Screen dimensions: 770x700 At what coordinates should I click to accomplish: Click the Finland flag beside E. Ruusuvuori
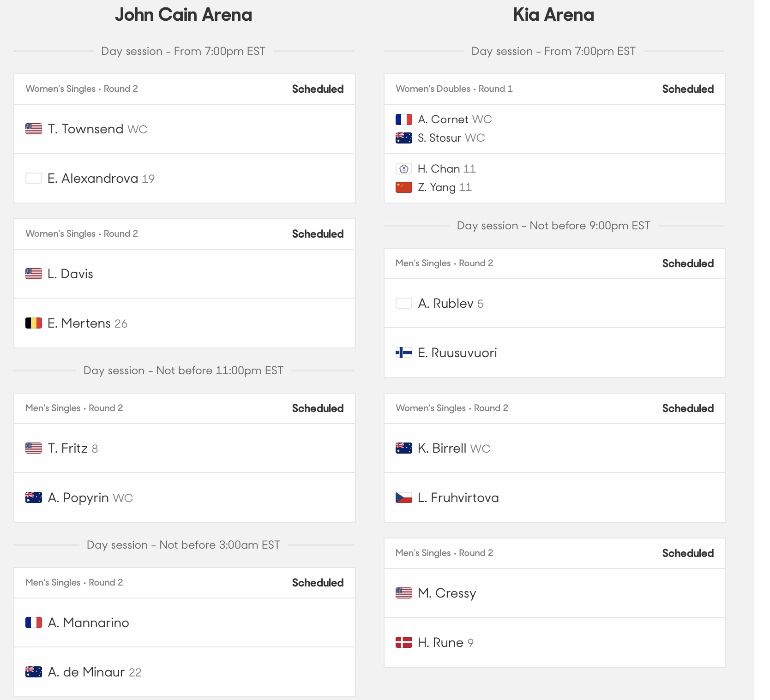404,353
